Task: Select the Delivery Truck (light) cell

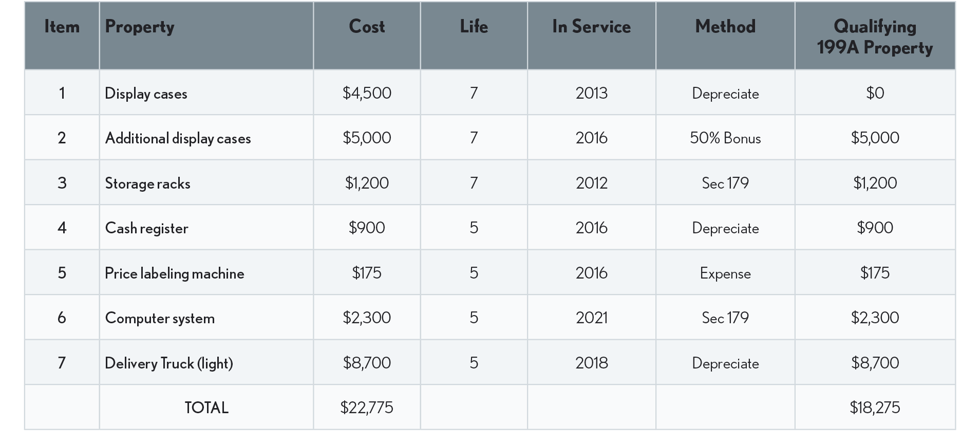Action: tap(169, 363)
